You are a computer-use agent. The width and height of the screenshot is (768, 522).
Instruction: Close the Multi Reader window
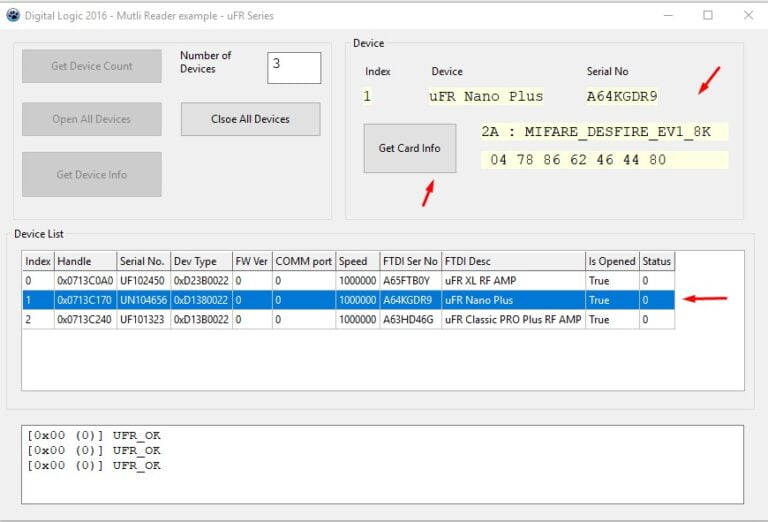pos(748,15)
